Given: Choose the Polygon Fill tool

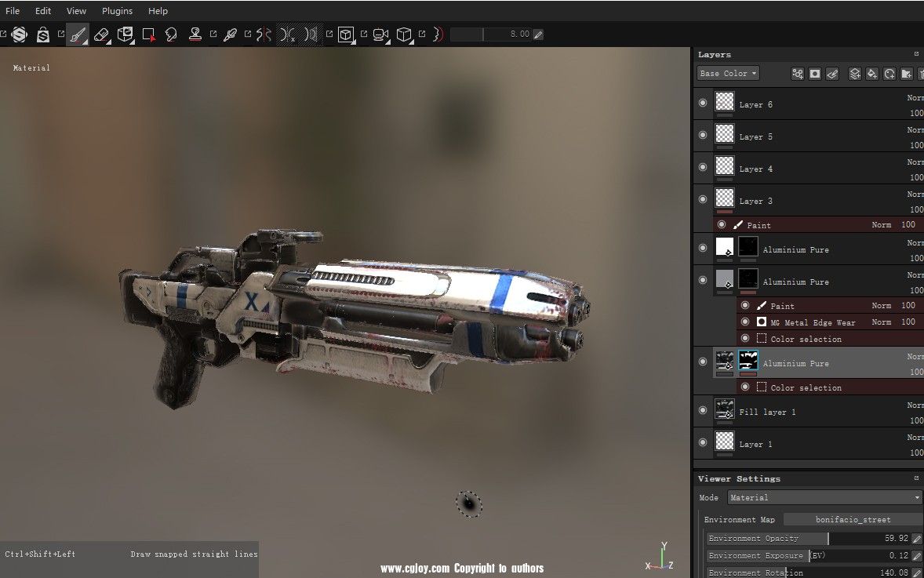Looking at the screenshot, I should 148,35.
